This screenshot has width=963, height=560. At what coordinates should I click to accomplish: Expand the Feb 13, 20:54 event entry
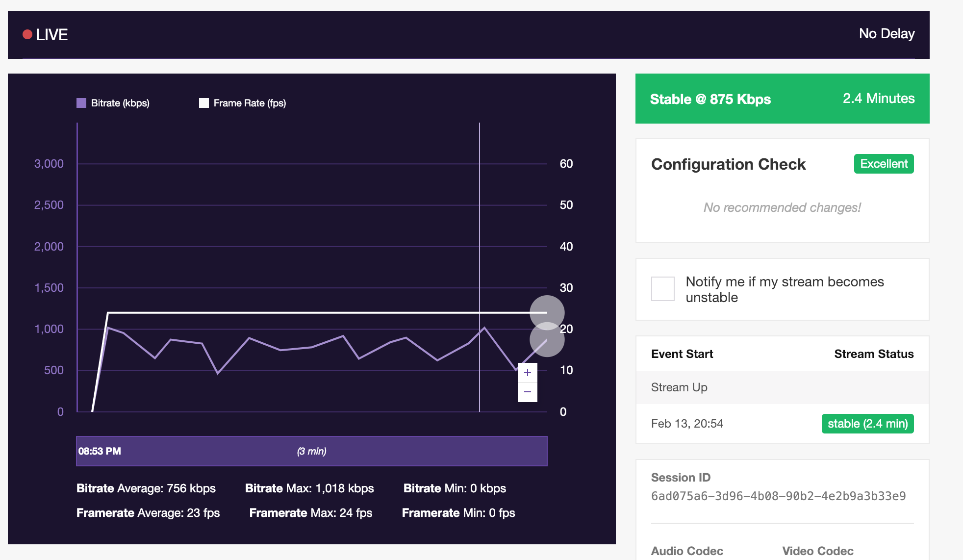tap(687, 423)
